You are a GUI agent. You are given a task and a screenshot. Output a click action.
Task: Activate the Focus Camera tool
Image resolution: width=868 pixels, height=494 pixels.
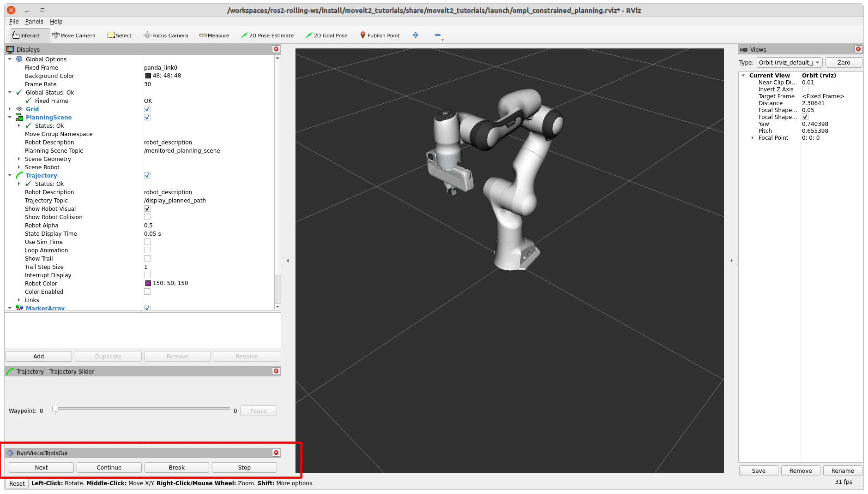[x=166, y=36]
